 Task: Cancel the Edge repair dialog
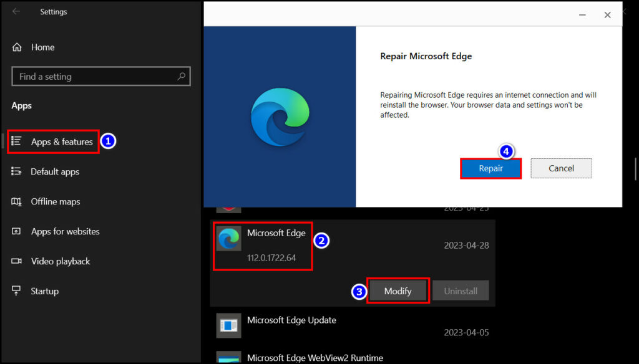[560, 168]
